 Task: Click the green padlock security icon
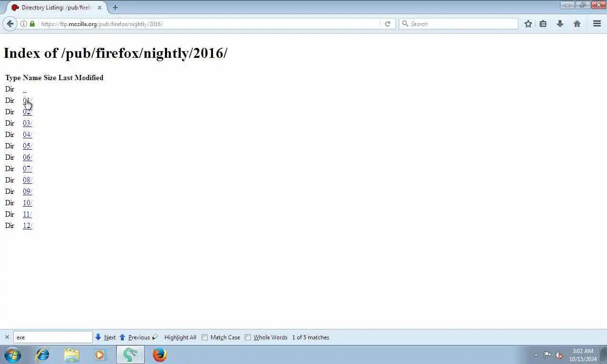pos(32,24)
